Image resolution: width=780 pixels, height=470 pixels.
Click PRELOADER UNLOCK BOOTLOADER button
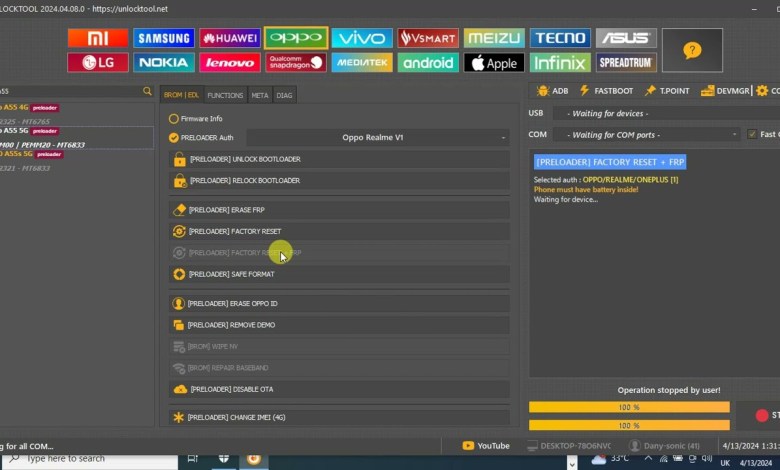click(339, 159)
